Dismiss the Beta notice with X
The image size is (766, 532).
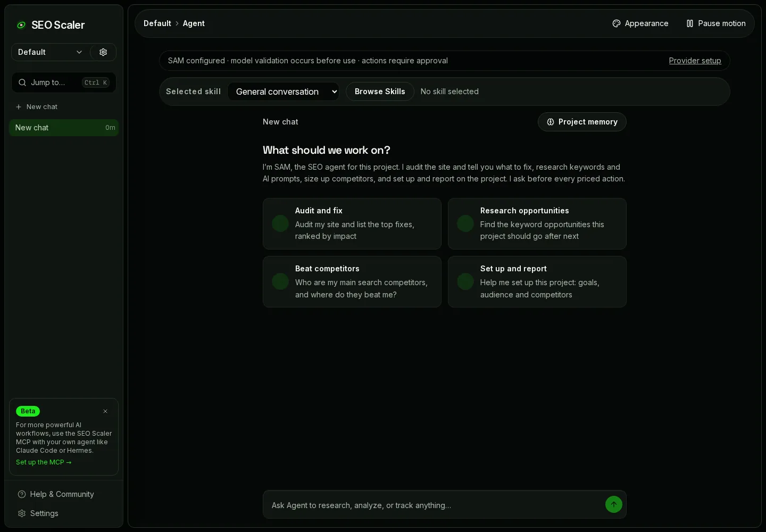pos(105,411)
